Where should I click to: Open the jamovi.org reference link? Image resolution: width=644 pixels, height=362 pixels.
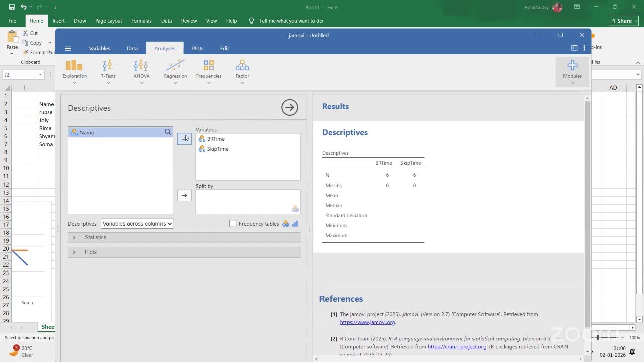tap(367, 322)
